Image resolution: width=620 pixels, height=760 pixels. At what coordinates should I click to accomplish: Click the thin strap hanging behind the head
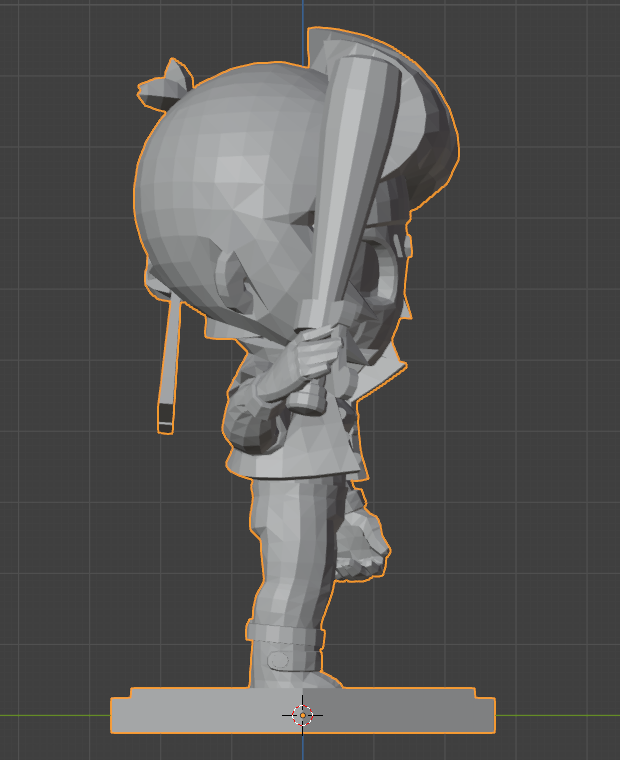tap(168, 364)
